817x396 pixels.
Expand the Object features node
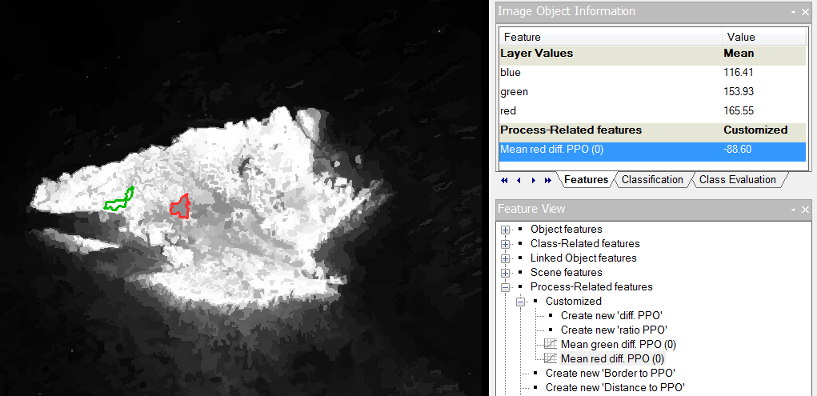pos(504,230)
